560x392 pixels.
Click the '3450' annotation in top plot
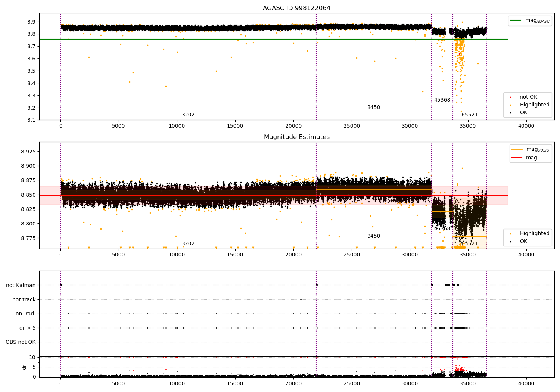[374, 108]
